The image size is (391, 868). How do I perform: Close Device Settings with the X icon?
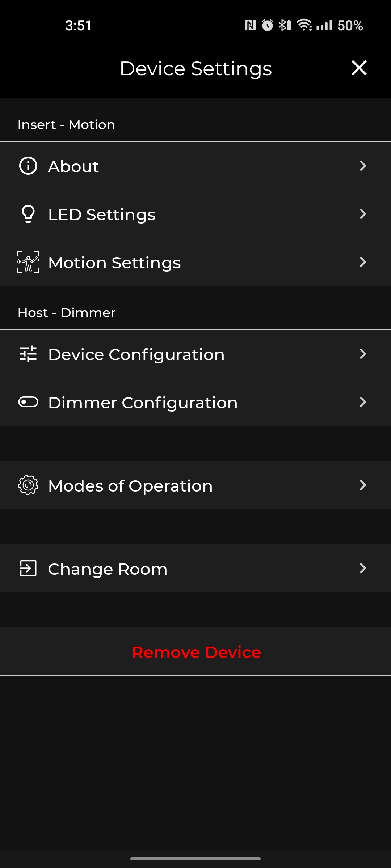click(359, 68)
